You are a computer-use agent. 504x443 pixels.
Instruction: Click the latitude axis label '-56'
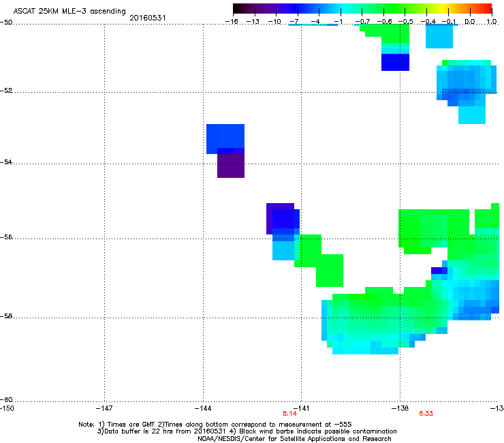coord(6,236)
